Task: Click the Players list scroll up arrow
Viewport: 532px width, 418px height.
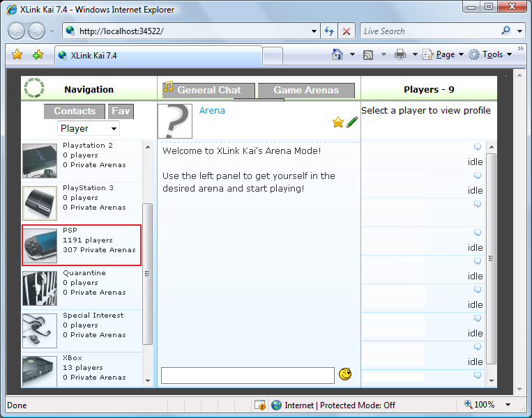Action: (492, 147)
